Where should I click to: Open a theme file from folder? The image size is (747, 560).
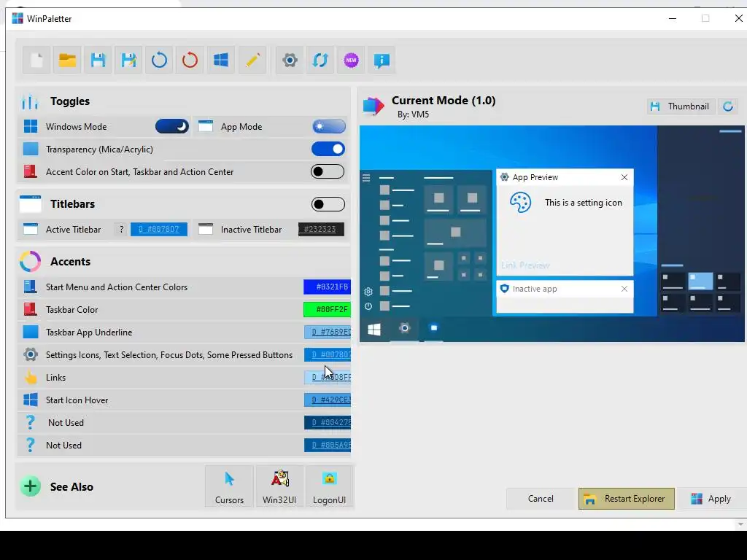coord(67,61)
